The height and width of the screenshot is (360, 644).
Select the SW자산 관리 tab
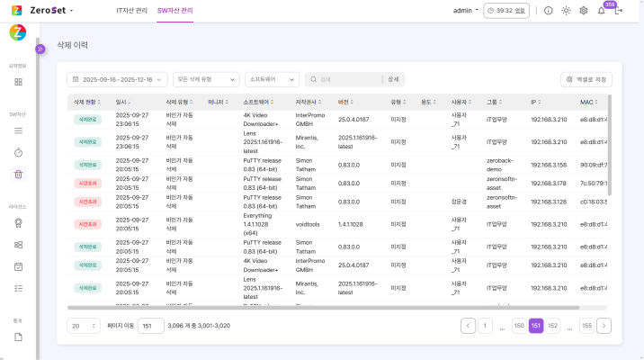[174, 11]
